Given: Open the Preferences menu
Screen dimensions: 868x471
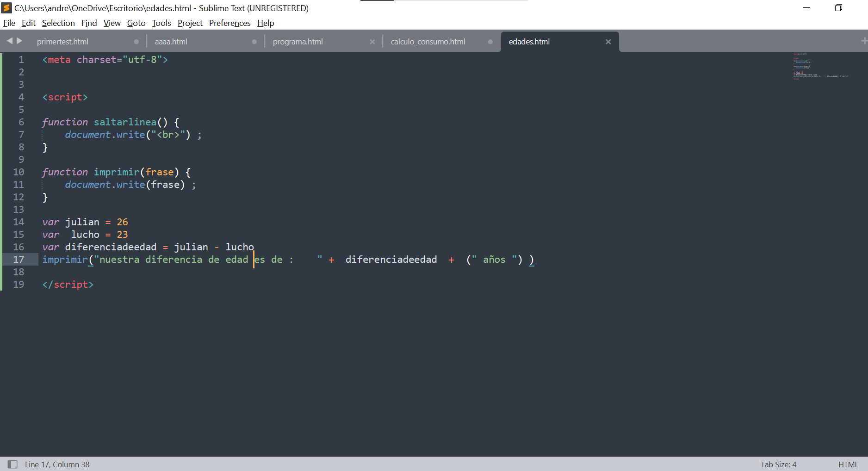Looking at the screenshot, I should pyautogui.click(x=230, y=23).
